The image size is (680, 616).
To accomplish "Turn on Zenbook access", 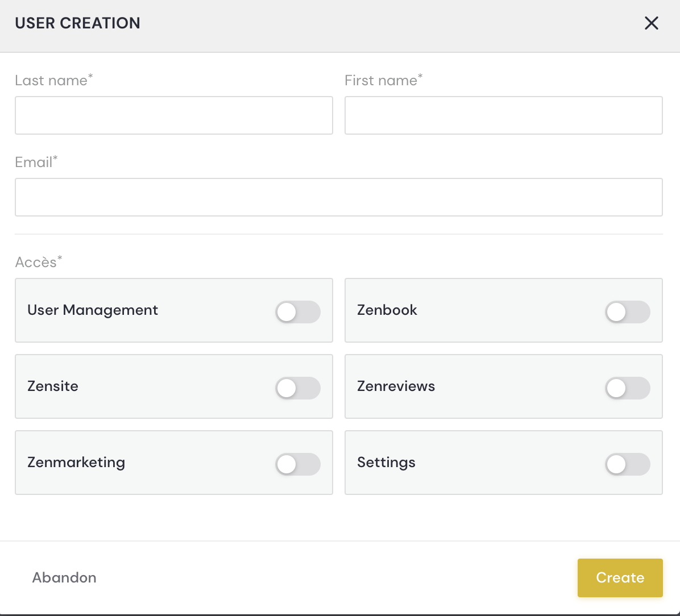I will [627, 311].
